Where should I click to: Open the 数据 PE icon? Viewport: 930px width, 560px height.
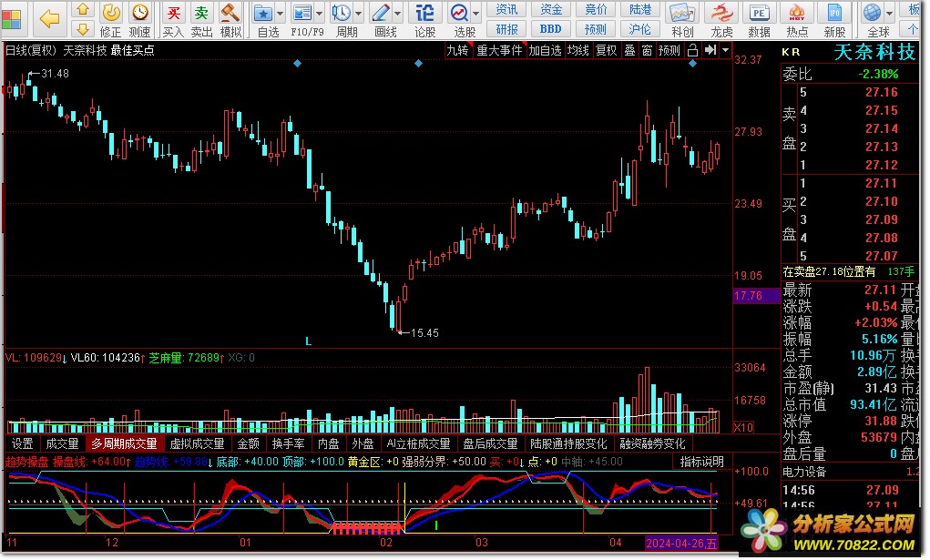tap(759, 13)
